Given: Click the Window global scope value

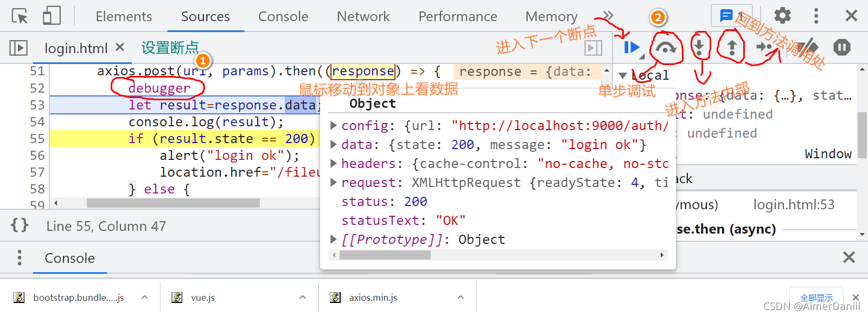Looking at the screenshot, I should (x=828, y=154).
